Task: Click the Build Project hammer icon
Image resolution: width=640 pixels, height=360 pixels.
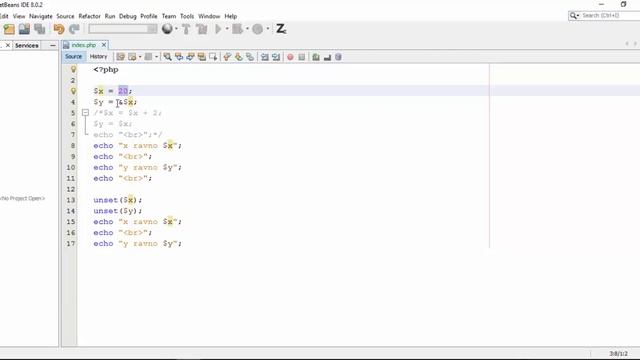Action: point(186,29)
